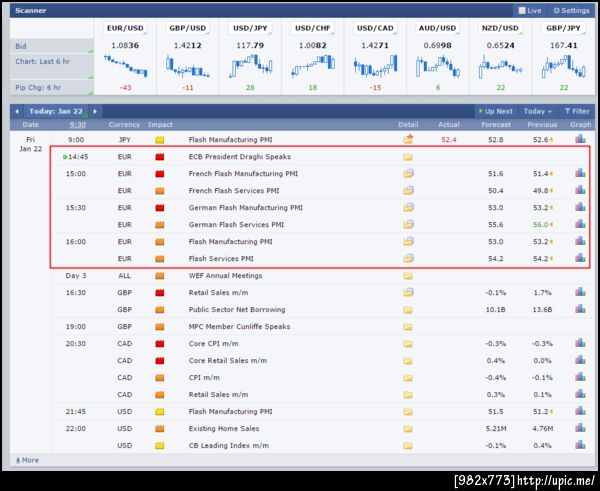600x491 pixels.
Task: Show graph for German Flash Manufacturing PMI
Action: click(x=580, y=207)
